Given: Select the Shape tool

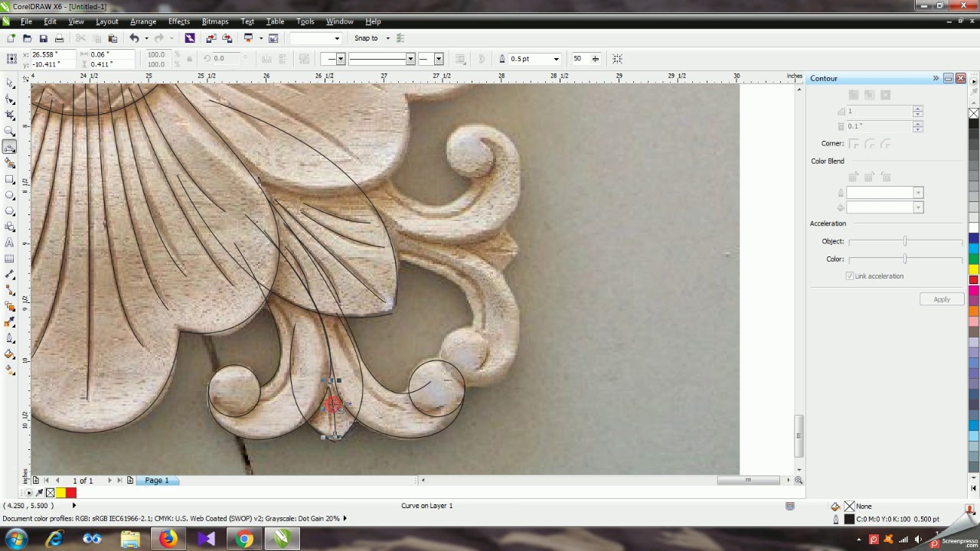Looking at the screenshot, I should (x=10, y=98).
